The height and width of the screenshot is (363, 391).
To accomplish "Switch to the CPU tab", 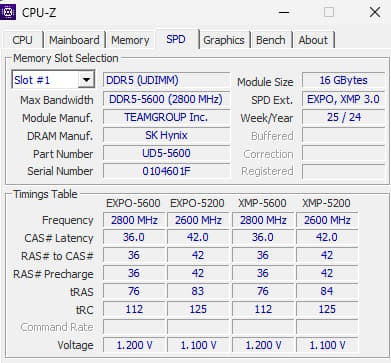I will click(22, 40).
